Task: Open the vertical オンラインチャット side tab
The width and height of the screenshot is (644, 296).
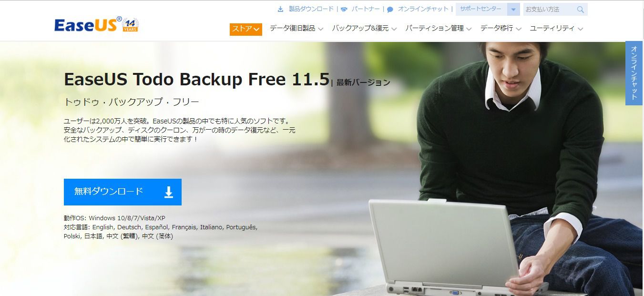Action: 634,73
